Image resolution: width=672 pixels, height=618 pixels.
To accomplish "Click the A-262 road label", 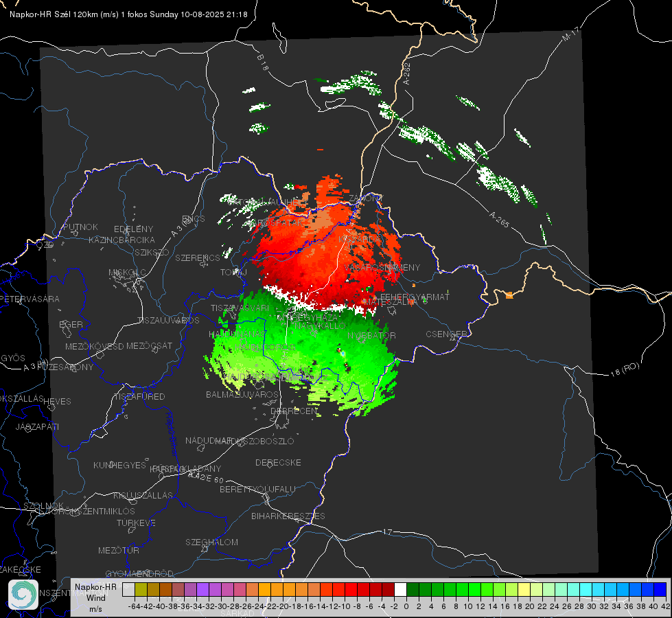I will (x=407, y=73).
